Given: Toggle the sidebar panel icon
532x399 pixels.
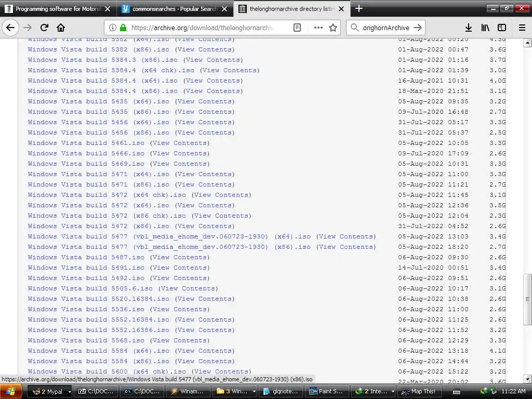Looking at the screenshot, I should 502,28.
